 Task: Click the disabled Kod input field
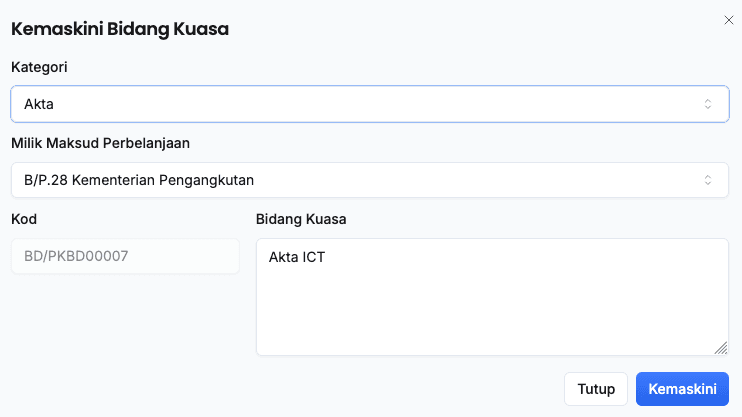[125, 256]
